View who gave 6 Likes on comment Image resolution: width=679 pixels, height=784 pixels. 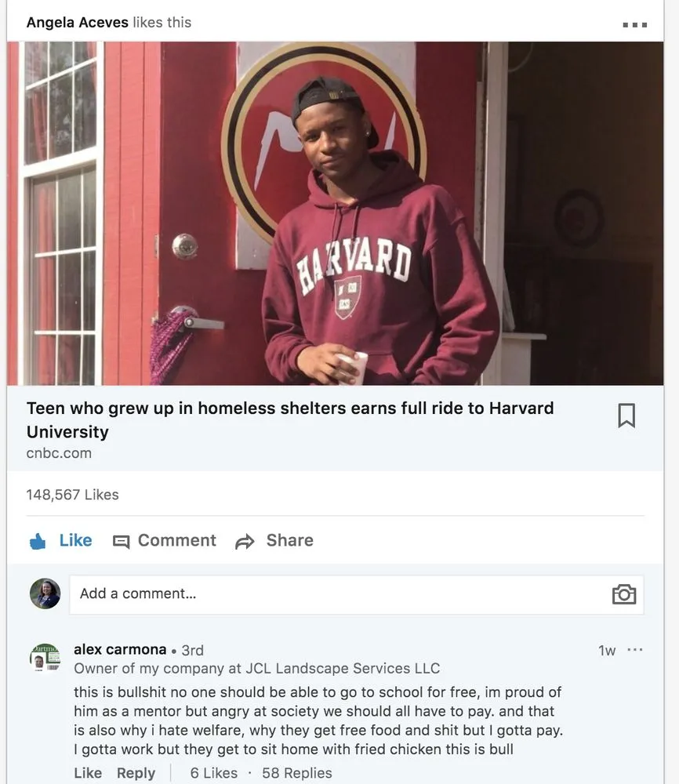tap(213, 773)
